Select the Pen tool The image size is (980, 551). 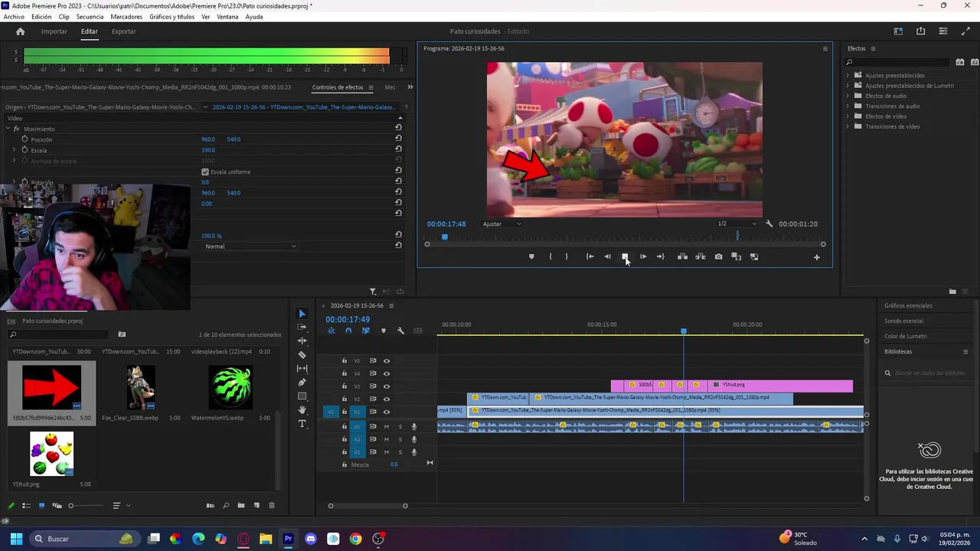(x=302, y=383)
